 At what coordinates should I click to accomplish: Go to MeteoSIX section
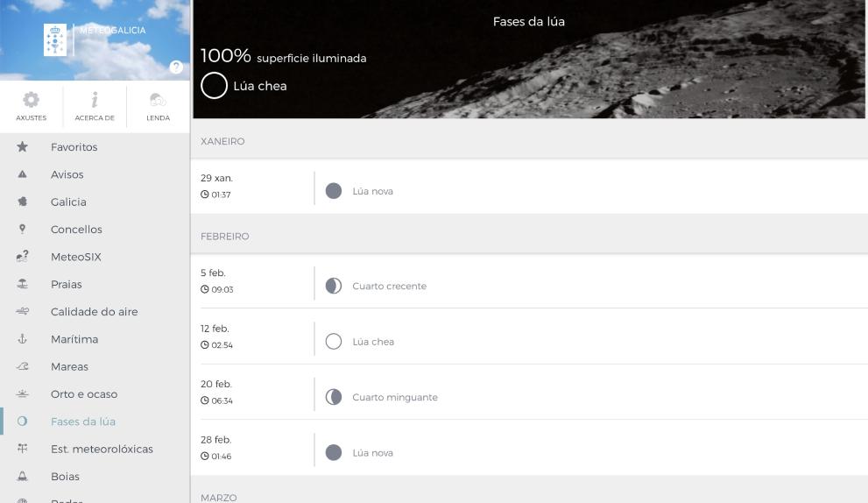[75, 257]
